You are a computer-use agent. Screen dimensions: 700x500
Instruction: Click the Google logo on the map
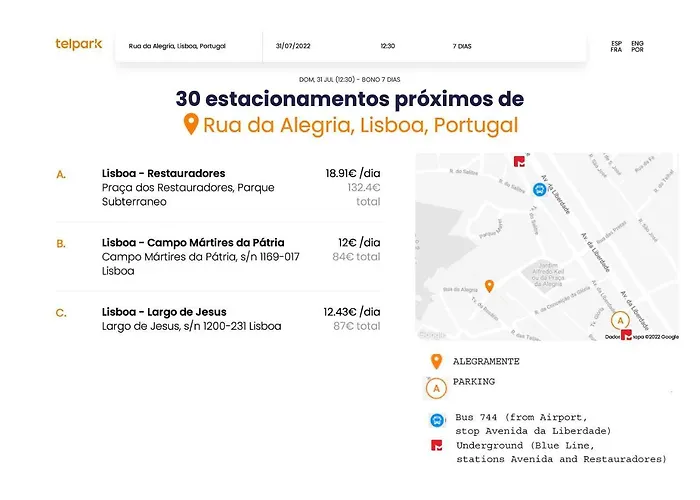(432, 335)
